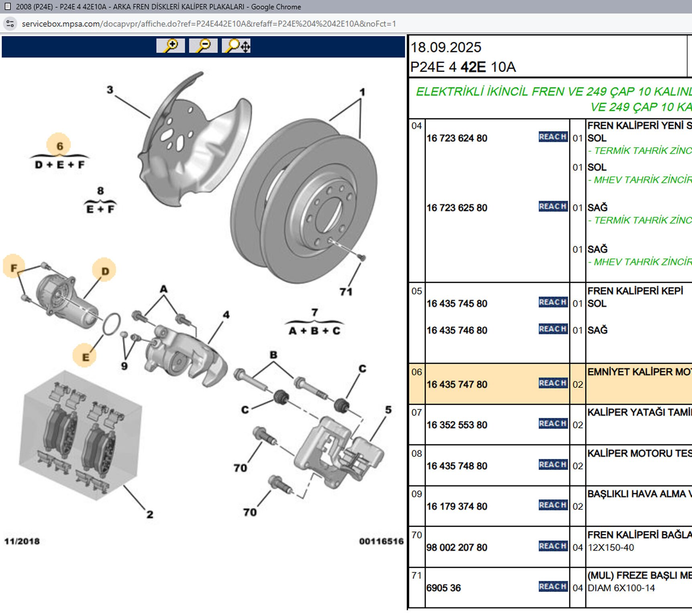Click highlighted label F beside motor bolts
Screen dimensions: 692x616
[x=14, y=267]
